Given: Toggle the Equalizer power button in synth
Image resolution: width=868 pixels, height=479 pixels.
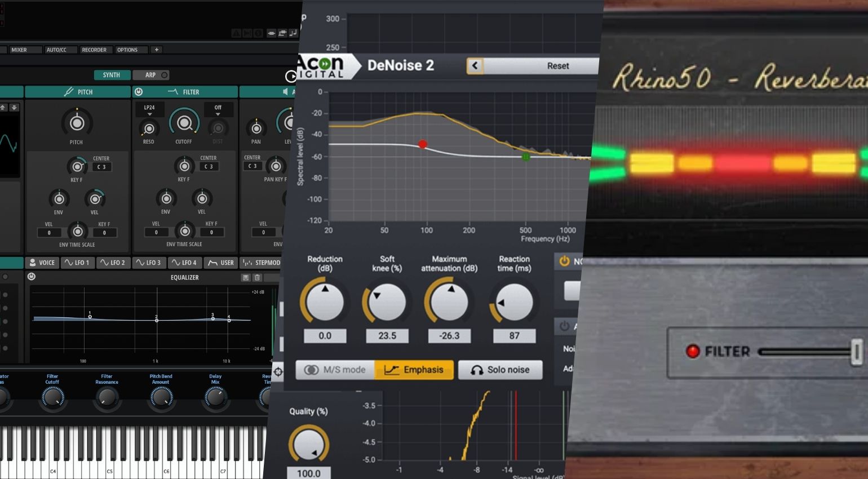Looking at the screenshot, I should (x=32, y=277).
